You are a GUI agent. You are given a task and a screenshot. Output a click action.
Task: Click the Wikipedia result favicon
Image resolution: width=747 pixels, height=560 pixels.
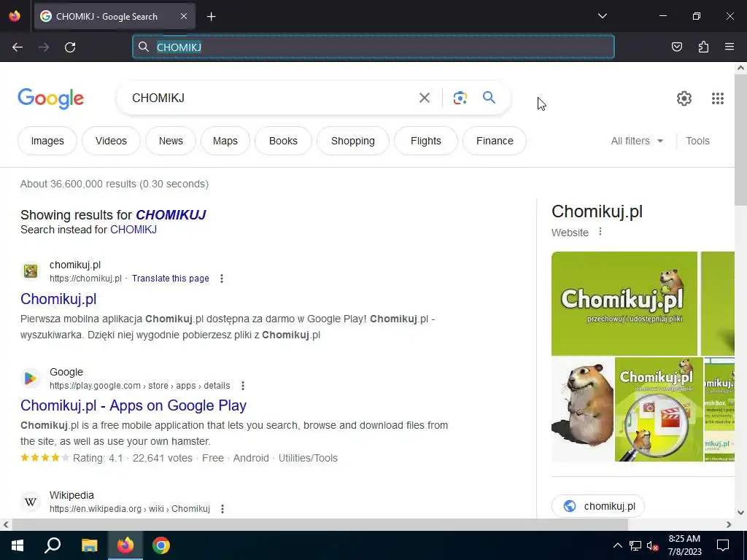(31, 502)
